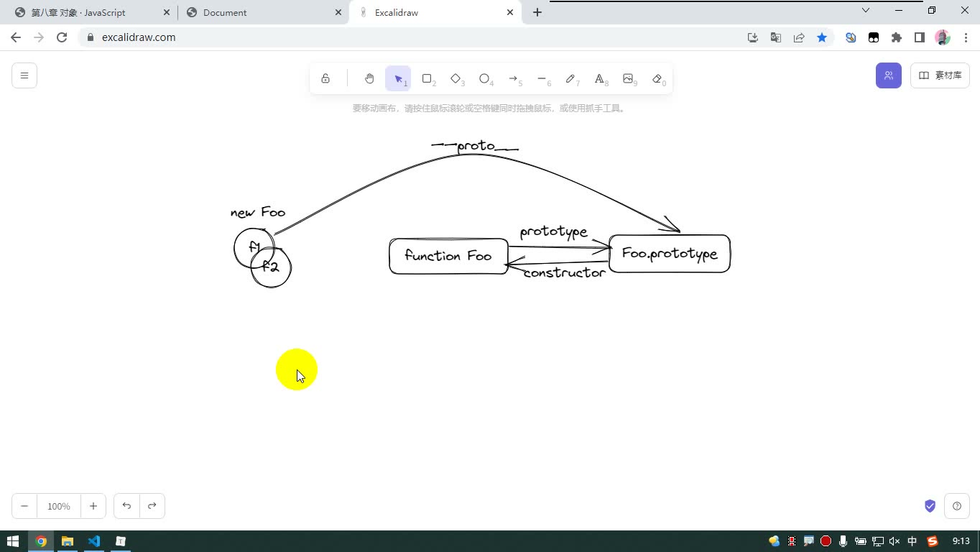This screenshot has width=980, height=552.
Task: Switch to the Document browser tab
Action: 262,12
